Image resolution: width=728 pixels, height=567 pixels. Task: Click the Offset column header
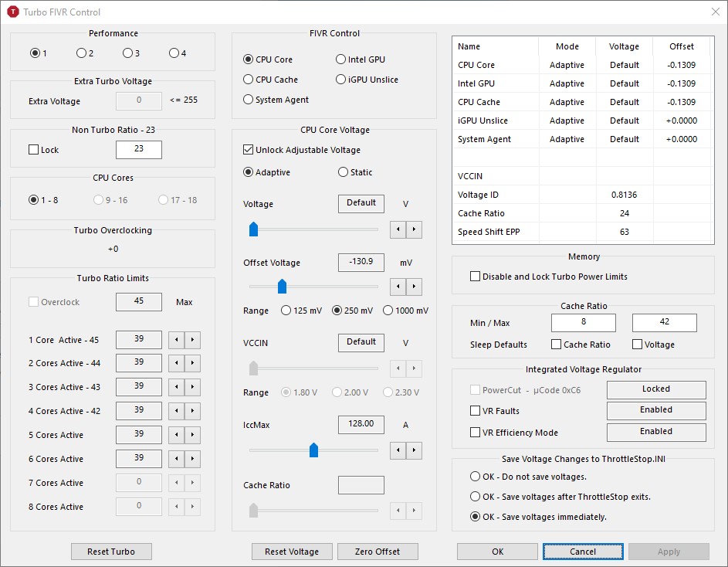point(682,46)
